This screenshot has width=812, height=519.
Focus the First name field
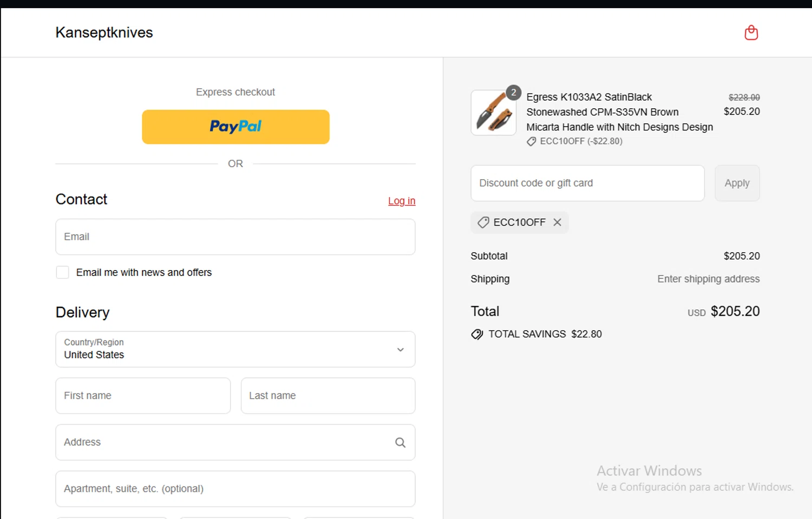(x=143, y=396)
